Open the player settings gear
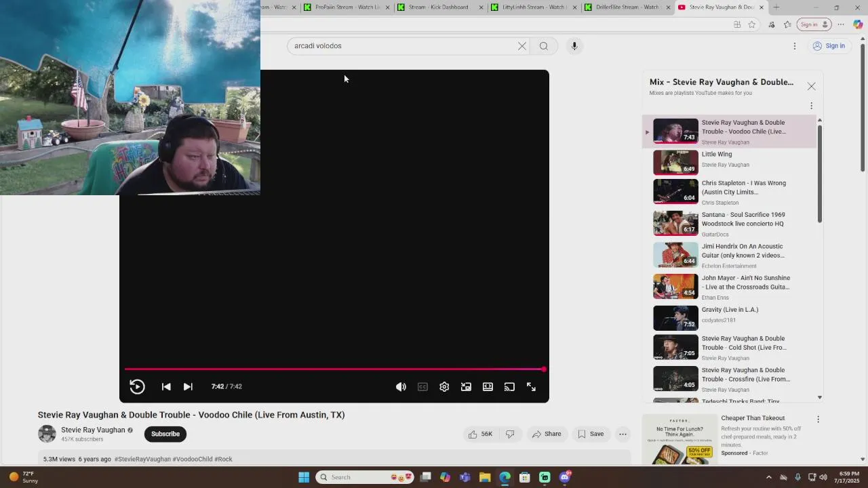The image size is (868, 488). [444, 386]
